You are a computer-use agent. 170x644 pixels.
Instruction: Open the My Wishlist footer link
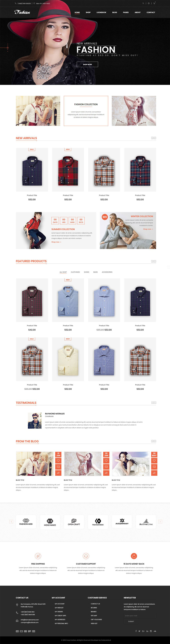pos(59,607)
